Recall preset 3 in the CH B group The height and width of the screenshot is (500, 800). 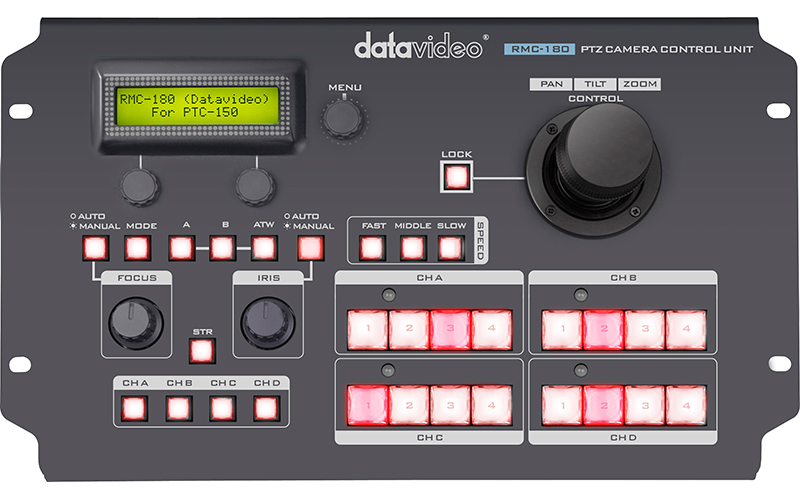645,329
